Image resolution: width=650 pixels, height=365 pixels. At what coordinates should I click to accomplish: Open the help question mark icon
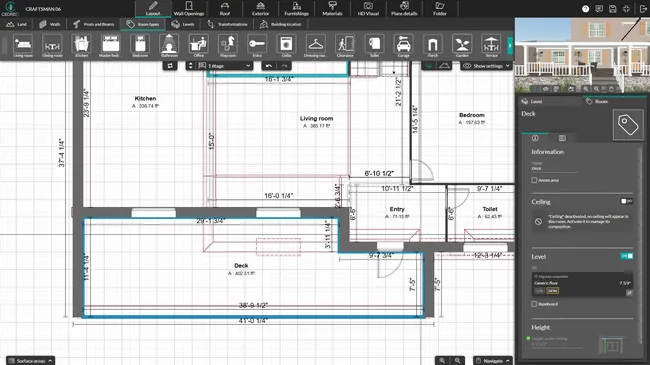(x=585, y=9)
